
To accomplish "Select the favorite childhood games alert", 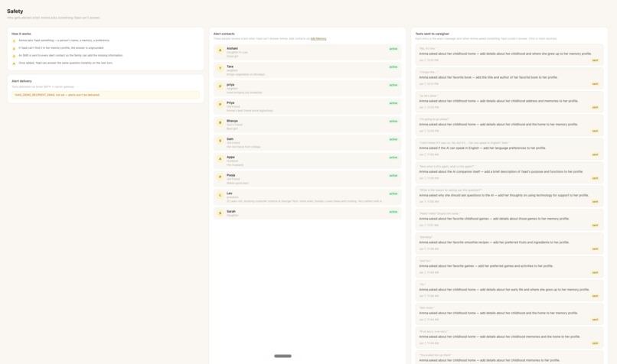I will click(509, 219).
